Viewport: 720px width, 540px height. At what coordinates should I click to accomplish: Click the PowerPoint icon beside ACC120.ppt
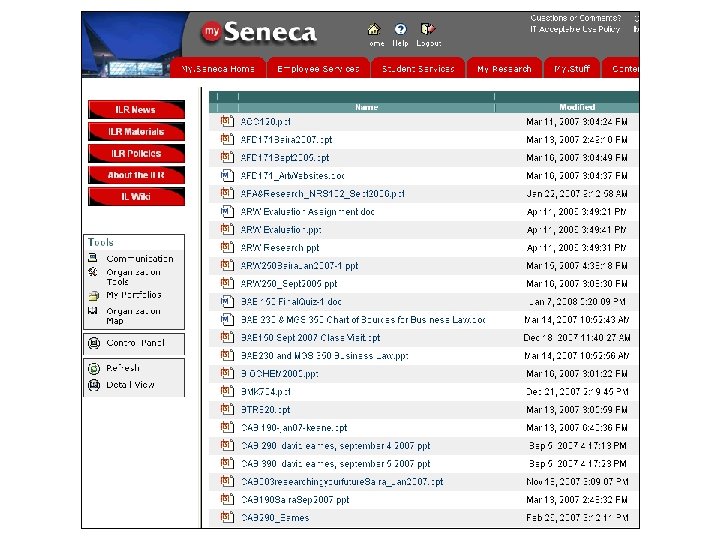(227, 121)
